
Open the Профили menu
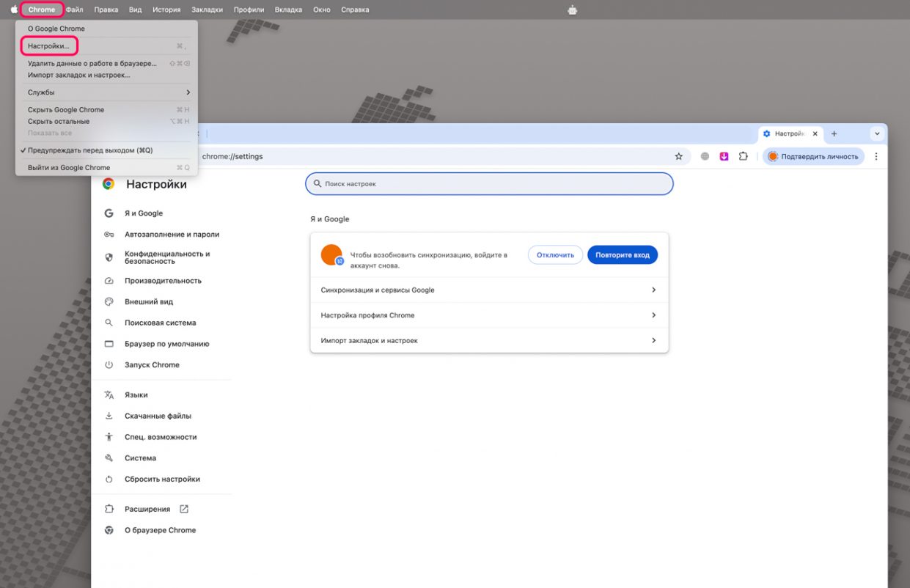(249, 10)
